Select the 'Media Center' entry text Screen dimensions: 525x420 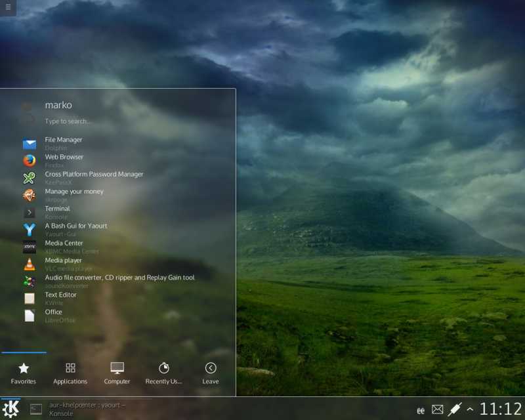(64, 243)
